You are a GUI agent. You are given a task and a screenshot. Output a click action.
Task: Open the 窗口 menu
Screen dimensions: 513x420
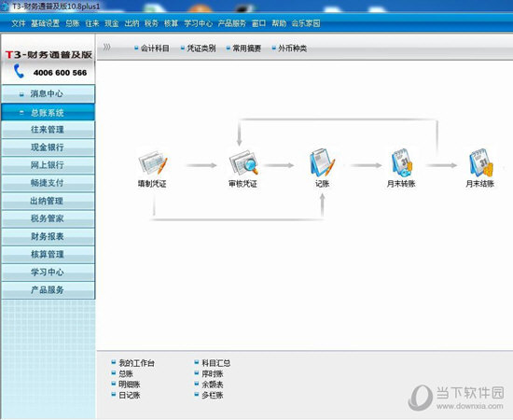coord(258,23)
